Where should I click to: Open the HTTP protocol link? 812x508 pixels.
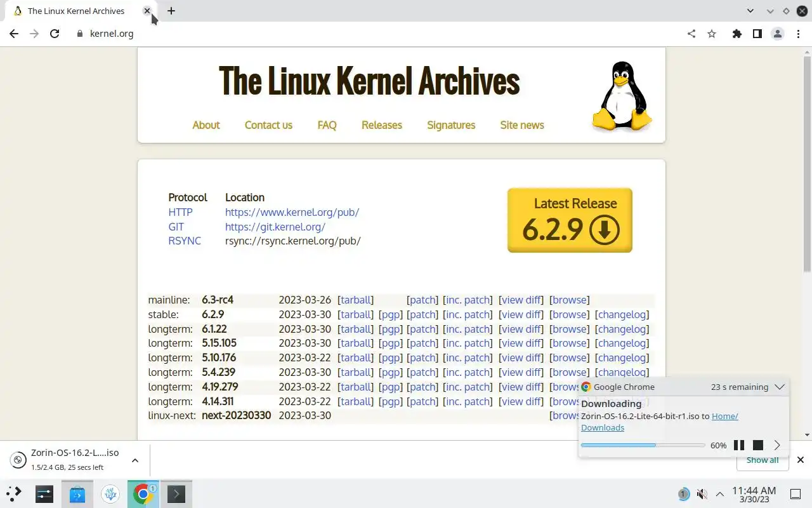[x=180, y=212]
